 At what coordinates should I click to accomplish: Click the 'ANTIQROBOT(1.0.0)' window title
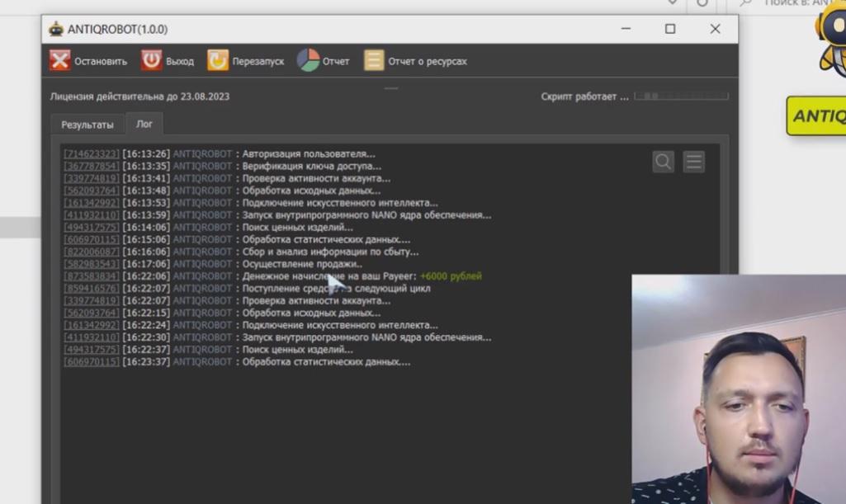point(118,29)
